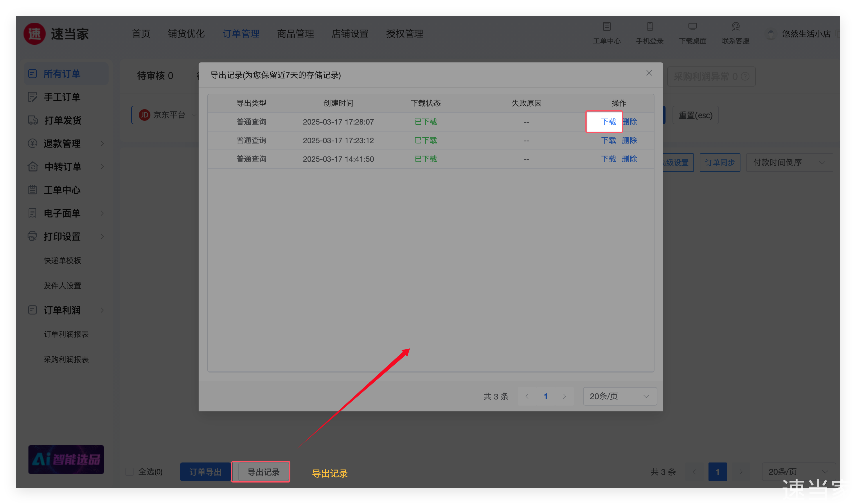Viewport: 856px width, 504px height.
Task: Click the 下载桌面 monitor icon
Action: (x=692, y=26)
